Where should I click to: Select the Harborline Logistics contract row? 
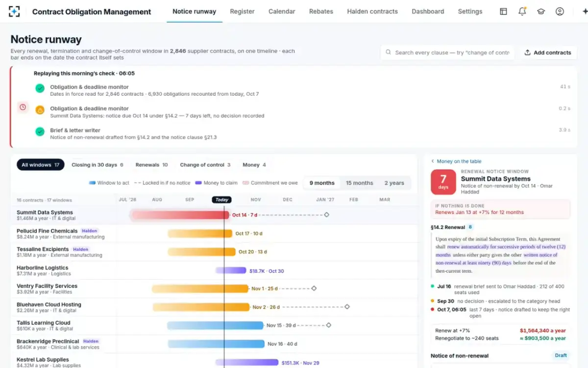(214, 270)
